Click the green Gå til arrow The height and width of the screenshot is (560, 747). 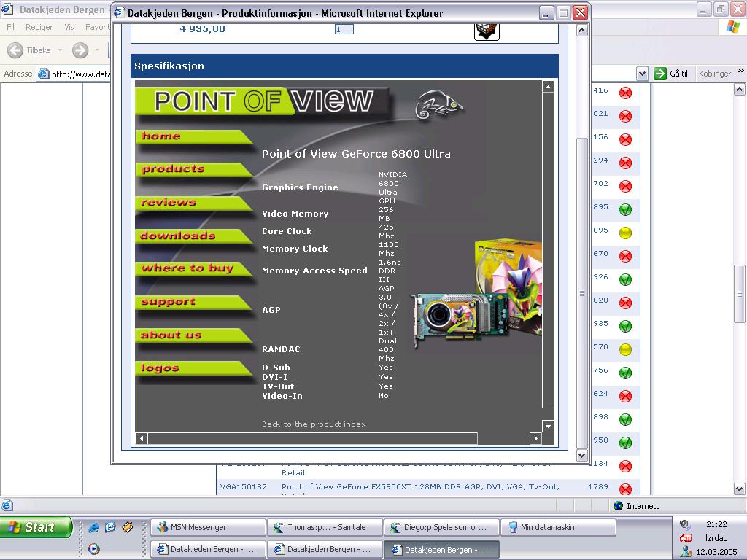click(660, 74)
